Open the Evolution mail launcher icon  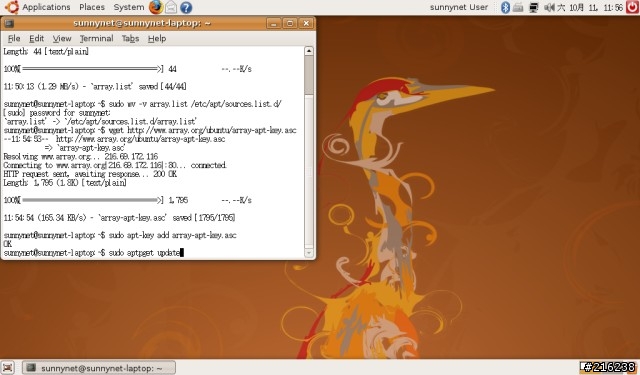coord(171,7)
